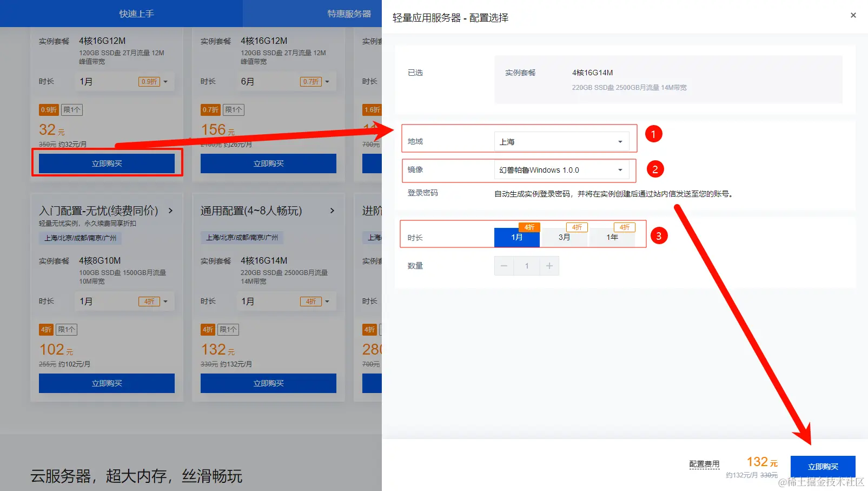The height and width of the screenshot is (491, 868).
Task: Expand the 通用配置(4~8人畅玩) chevron
Action: 333,211
